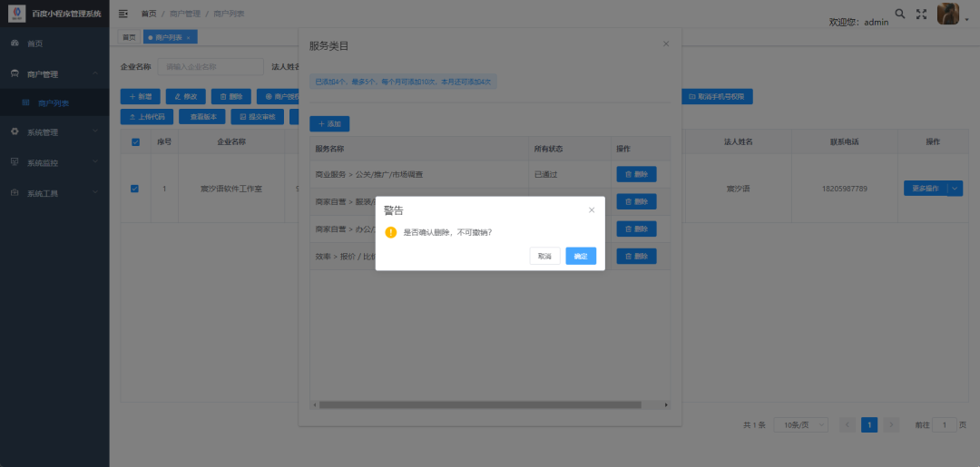Close the 警告 dialog with X
The image size is (980, 467).
coord(592,209)
